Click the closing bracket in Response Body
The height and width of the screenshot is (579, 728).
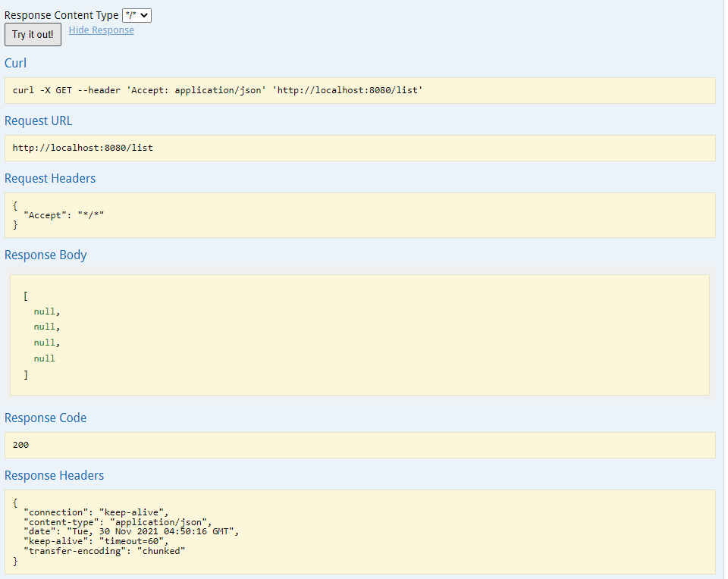26,374
